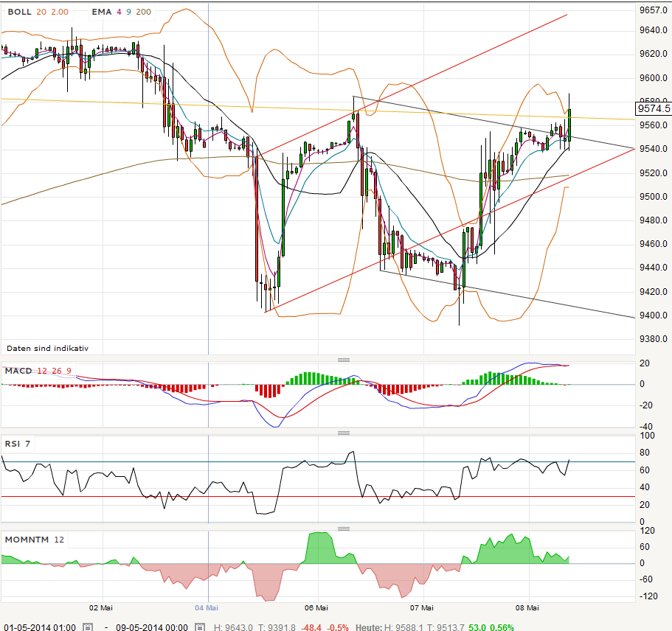The height and width of the screenshot is (631, 672).
Task: Click the RSI indicator label
Action: coord(13,444)
